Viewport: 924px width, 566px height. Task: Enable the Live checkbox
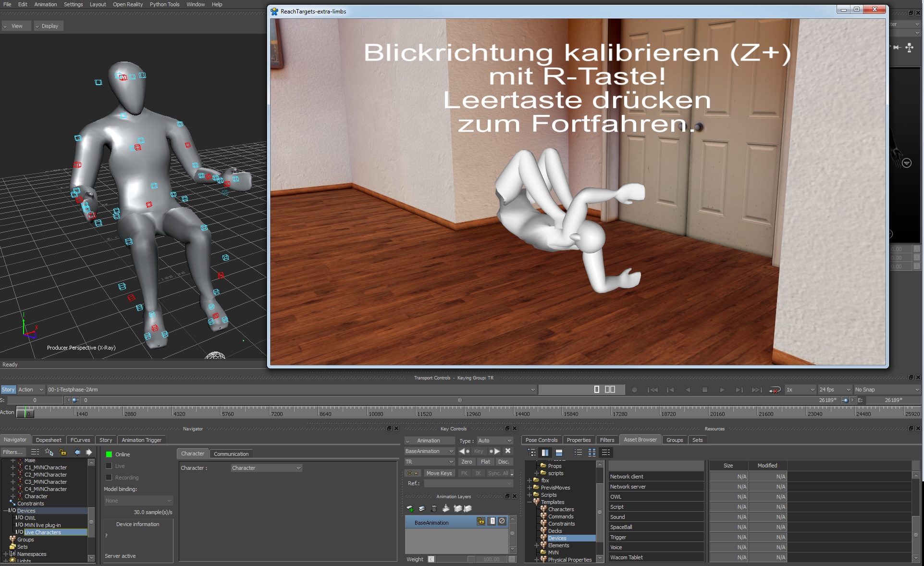click(109, 466)
